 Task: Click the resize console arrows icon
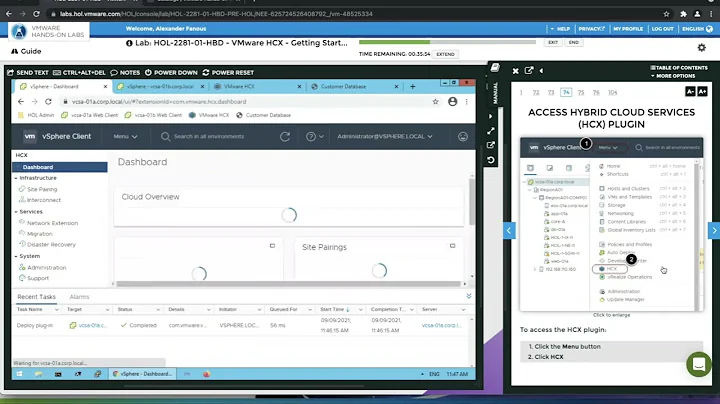tap(491, 131)
